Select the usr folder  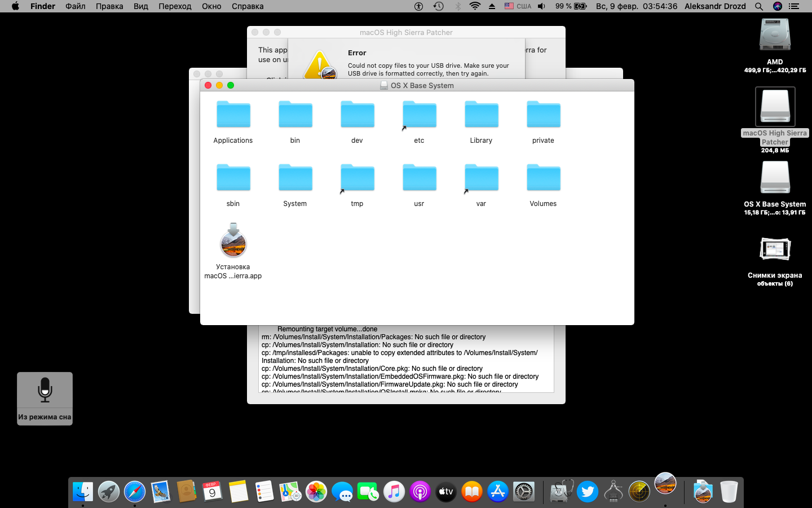tap(419, 178)
